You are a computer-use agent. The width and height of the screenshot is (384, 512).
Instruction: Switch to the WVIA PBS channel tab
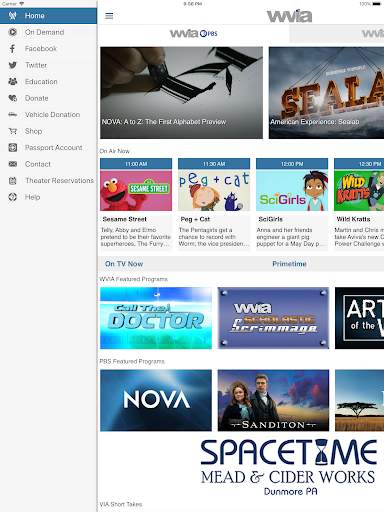click(194, 33)
